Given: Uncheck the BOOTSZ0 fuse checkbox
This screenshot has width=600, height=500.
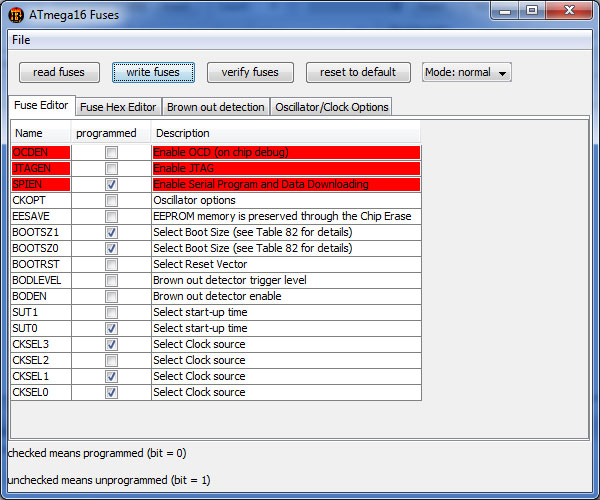Looking at the screenshot, I should (x=111, y=249).
